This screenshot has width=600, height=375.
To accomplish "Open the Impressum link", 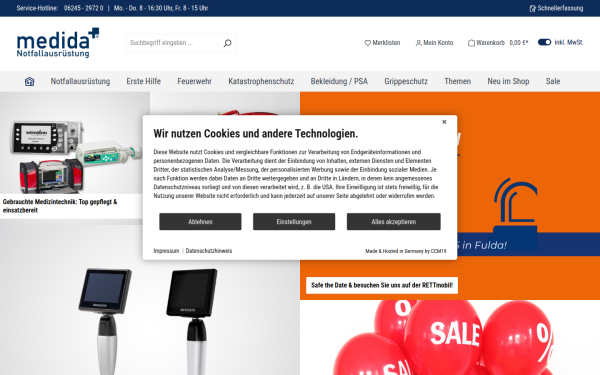I will pos(166,251).
